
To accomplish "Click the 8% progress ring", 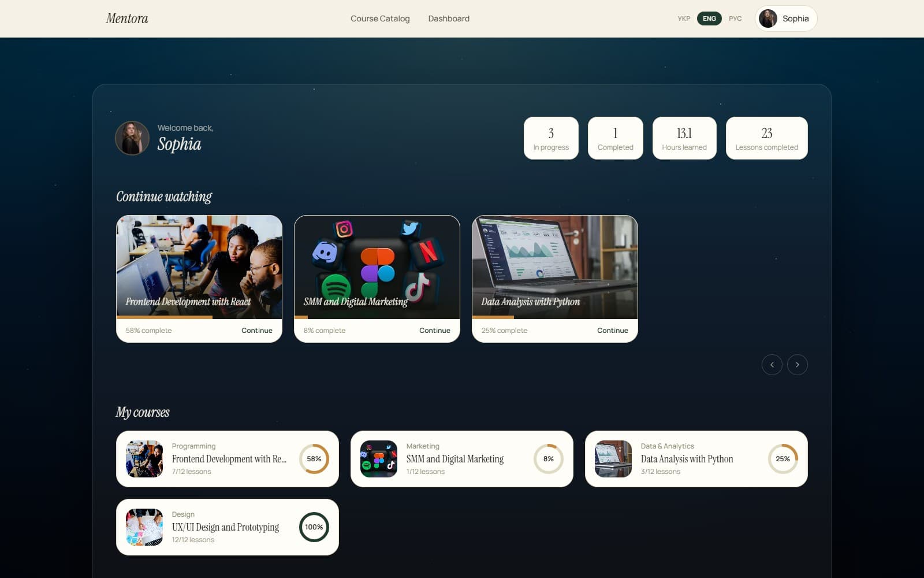I will [549, 459].
